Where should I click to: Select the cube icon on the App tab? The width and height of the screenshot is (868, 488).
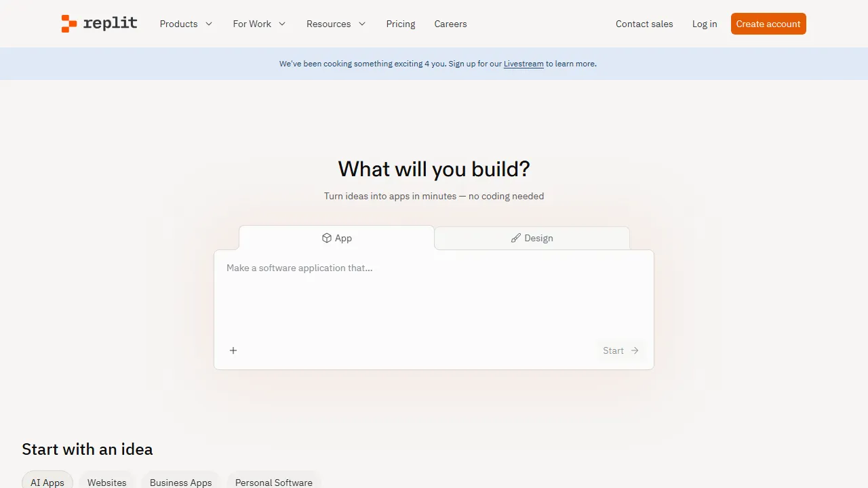click(x=326, y=238)
